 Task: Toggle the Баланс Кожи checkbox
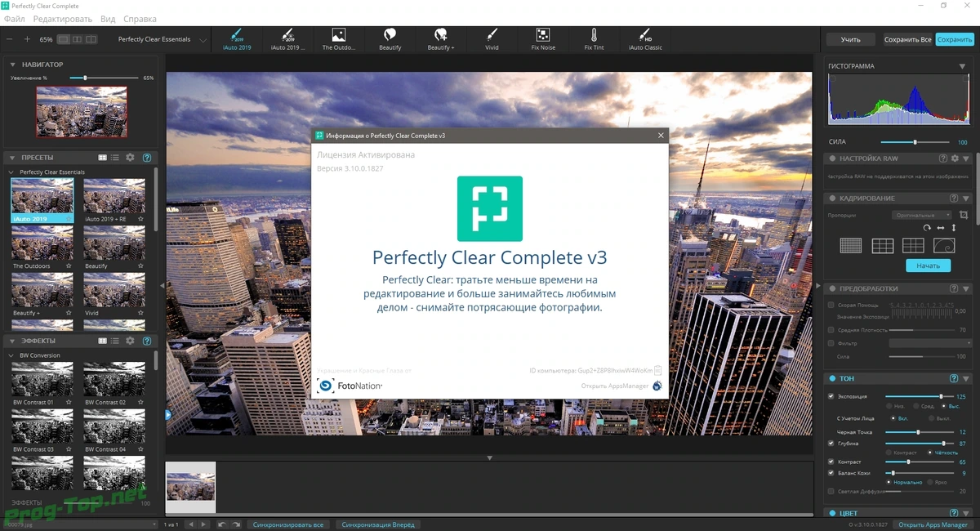coord(831,473)
